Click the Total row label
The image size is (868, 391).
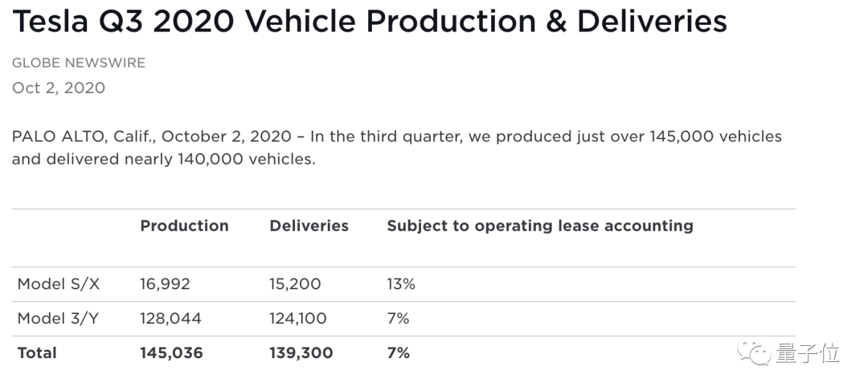(x=37, y=352)
